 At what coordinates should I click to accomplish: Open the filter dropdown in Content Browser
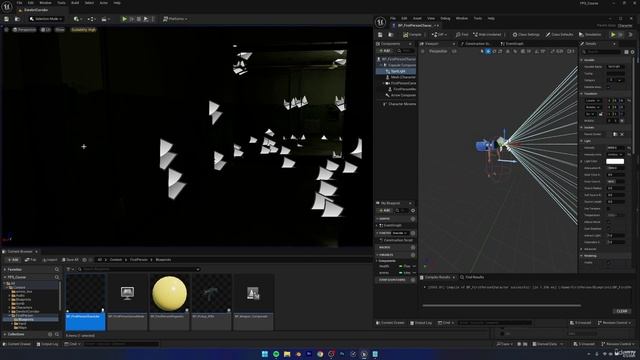(x=70, y=269)
